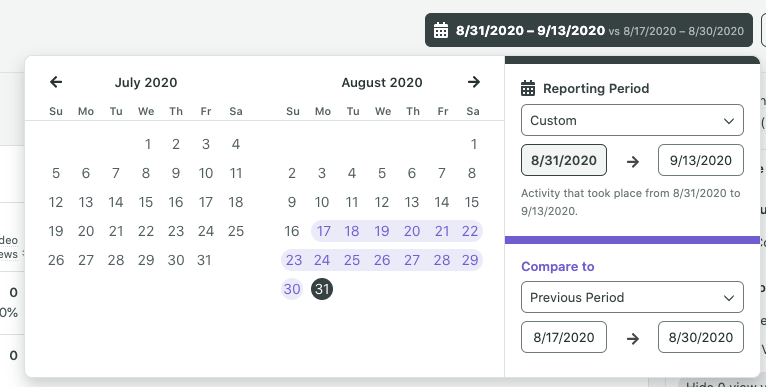The width and height of the screenshot is (766, 387).
Task: Select July 4 in the calendar
Action: 236,144
